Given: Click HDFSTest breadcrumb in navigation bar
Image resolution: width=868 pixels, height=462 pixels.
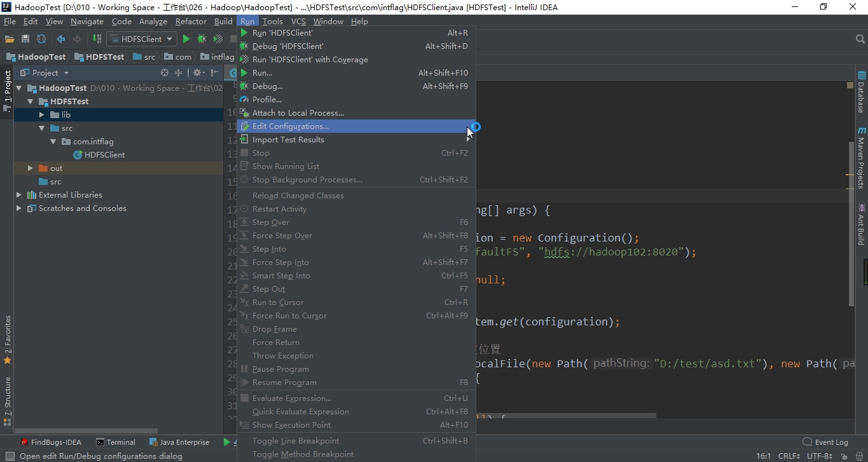Looking at the screenshot, I should pos(99,57).
